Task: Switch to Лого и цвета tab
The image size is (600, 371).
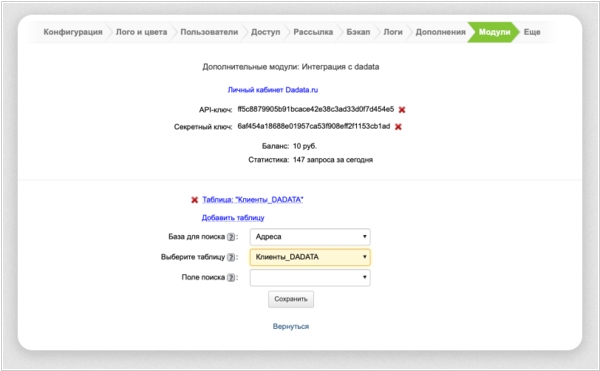Action: click(x=142, y=32)
